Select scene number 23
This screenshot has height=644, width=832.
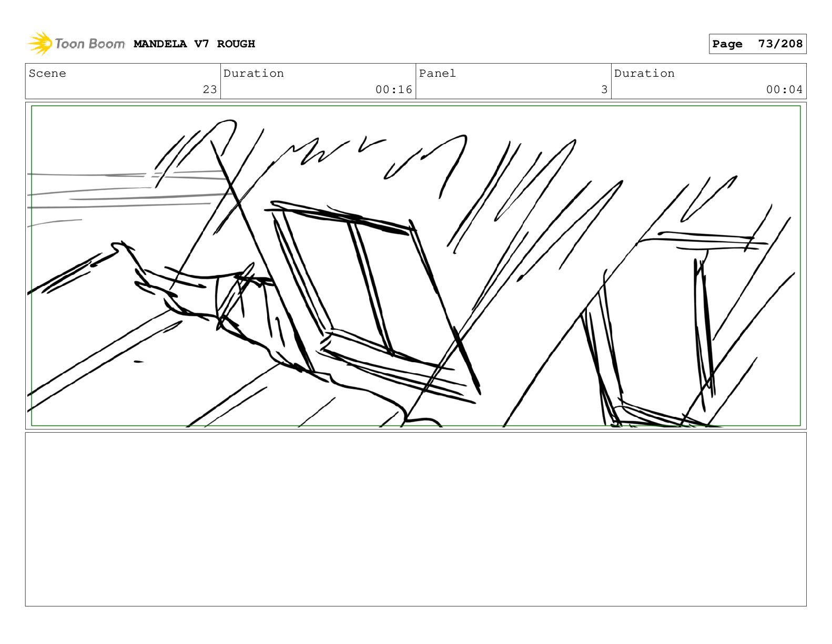coord(209,89)
